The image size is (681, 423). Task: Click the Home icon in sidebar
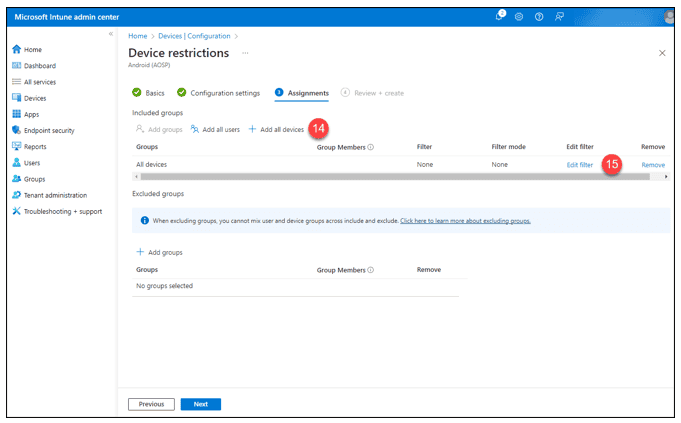click(17, 49)
